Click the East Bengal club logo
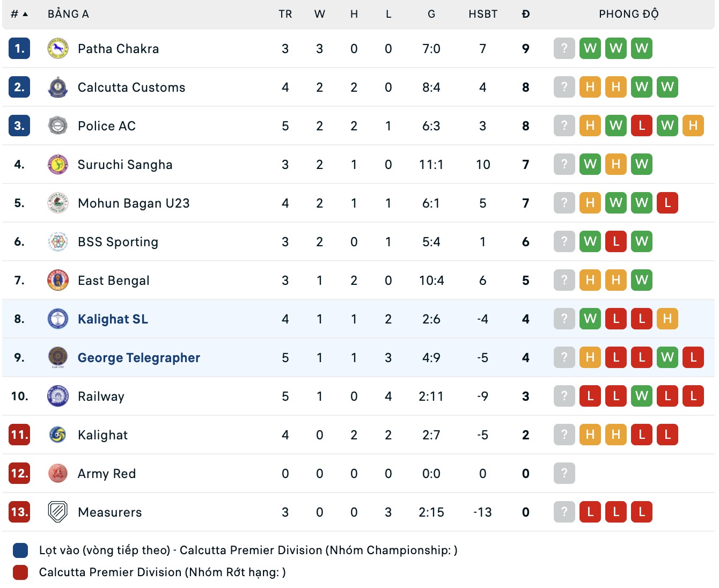 [x=57, y=281]
